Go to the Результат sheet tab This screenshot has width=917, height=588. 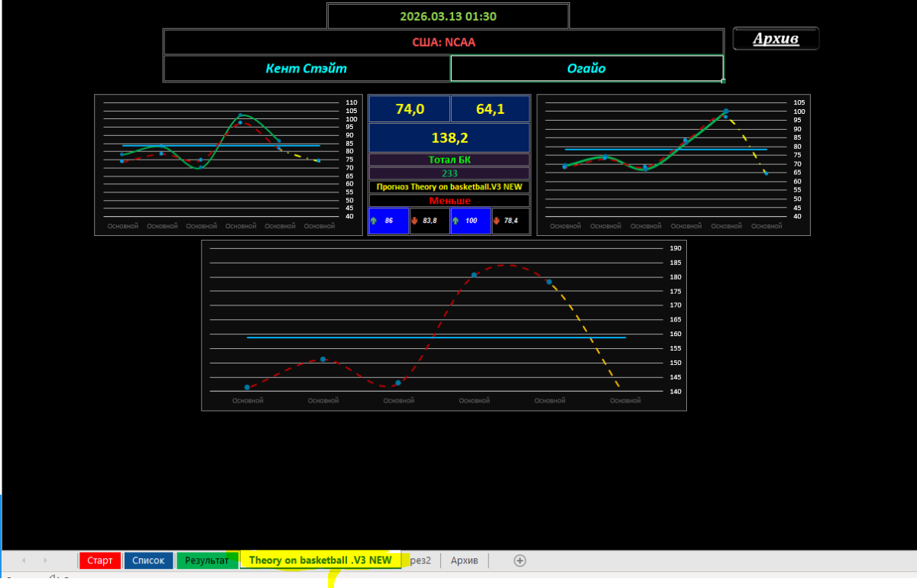click(206, 561)
